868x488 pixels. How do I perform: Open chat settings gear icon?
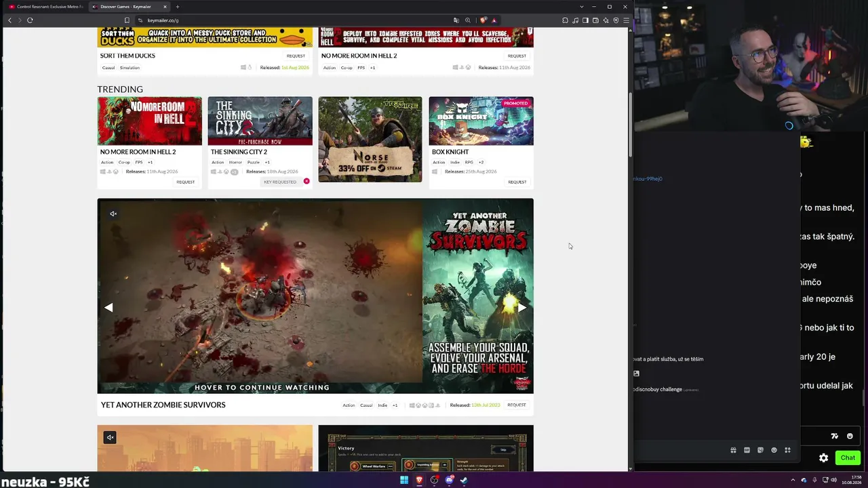[x=823, y=458]
